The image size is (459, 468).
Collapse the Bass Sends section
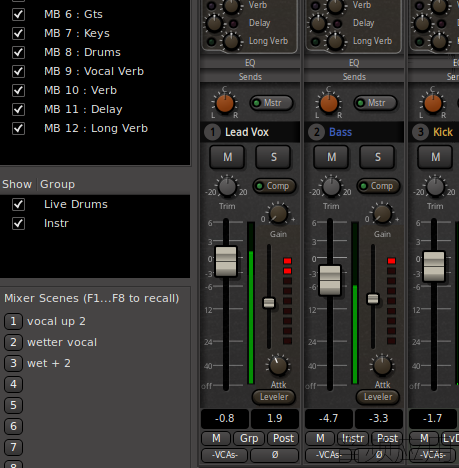354,77
